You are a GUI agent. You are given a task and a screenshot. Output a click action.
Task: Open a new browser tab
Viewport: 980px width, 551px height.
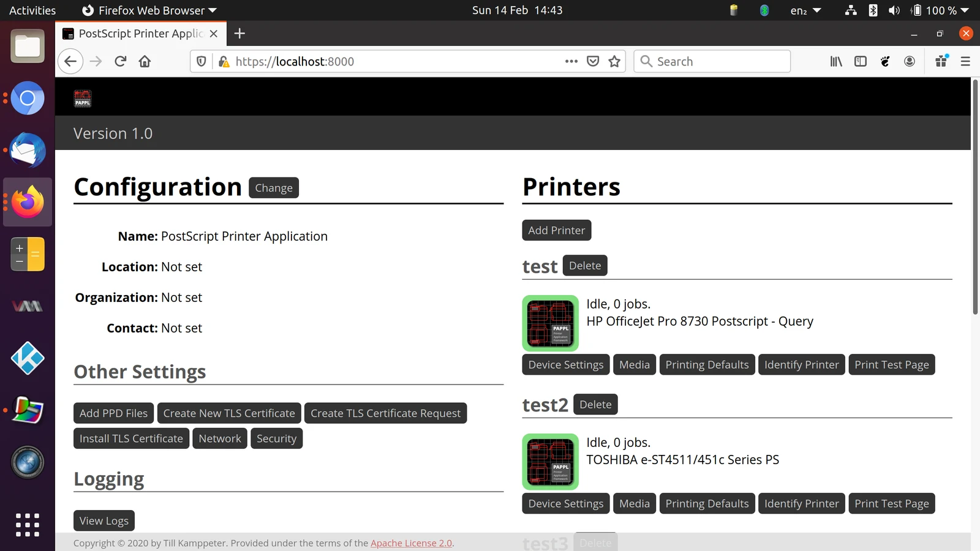coord(239,34)
